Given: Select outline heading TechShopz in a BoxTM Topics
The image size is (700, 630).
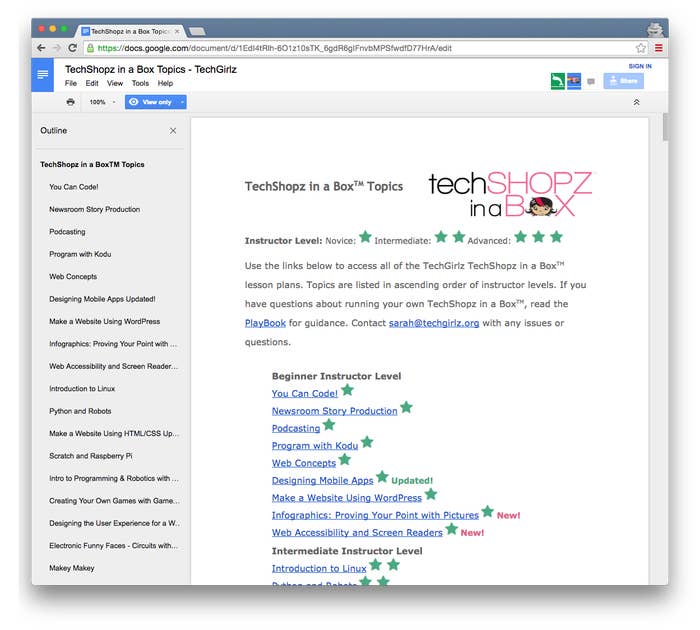Looking at the screenshot, I should 92,164.
